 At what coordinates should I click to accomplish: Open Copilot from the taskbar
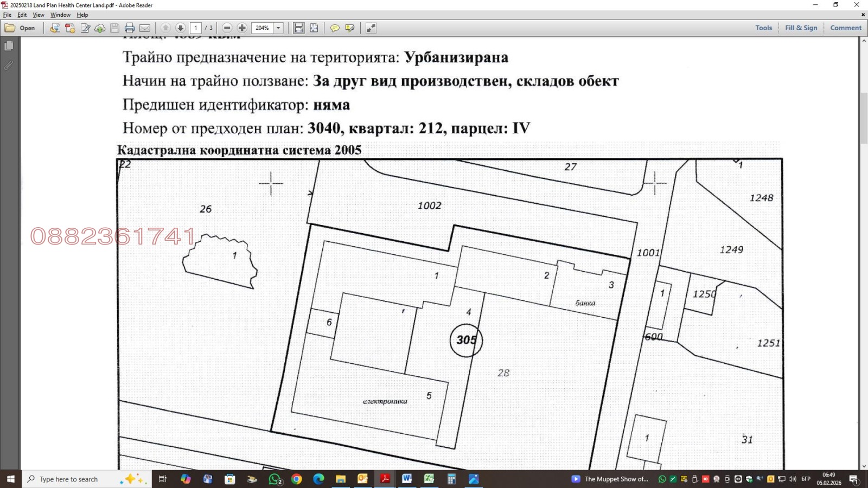(186, 479)
